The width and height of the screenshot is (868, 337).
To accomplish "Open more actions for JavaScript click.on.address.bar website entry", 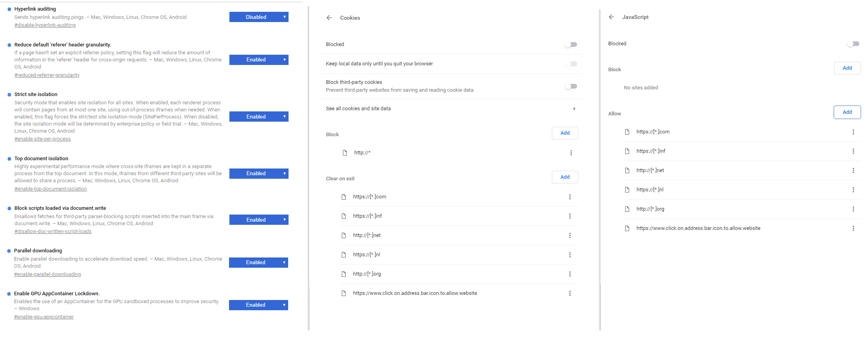I will click(853, 228).
